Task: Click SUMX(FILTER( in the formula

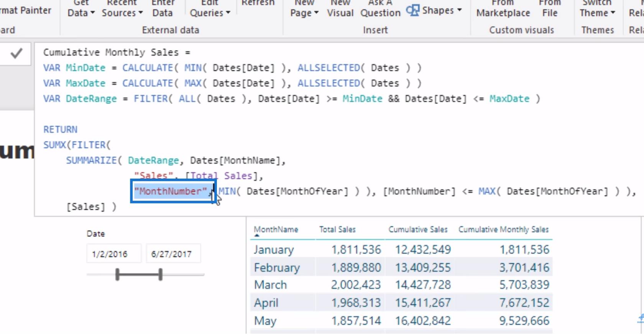Action: coord(77,145)
